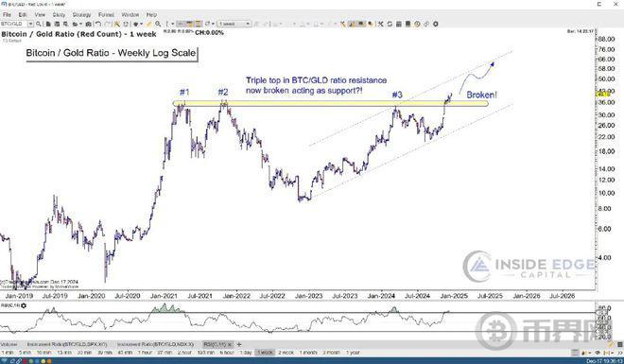Open the Study menu
Image resolution: width=624 pixels, height=364 pixels.
(x=59, y=15)
